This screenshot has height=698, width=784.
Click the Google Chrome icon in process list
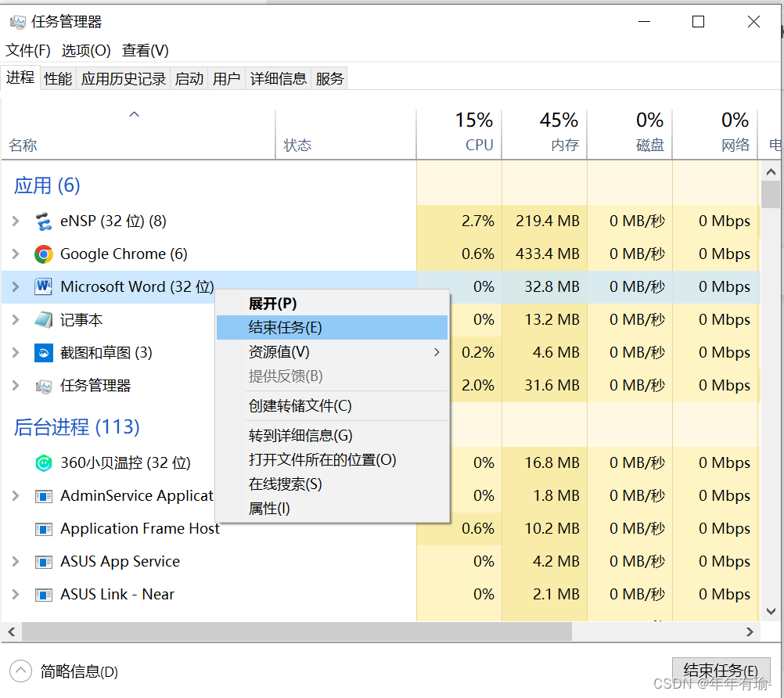(x=44, y=254)
